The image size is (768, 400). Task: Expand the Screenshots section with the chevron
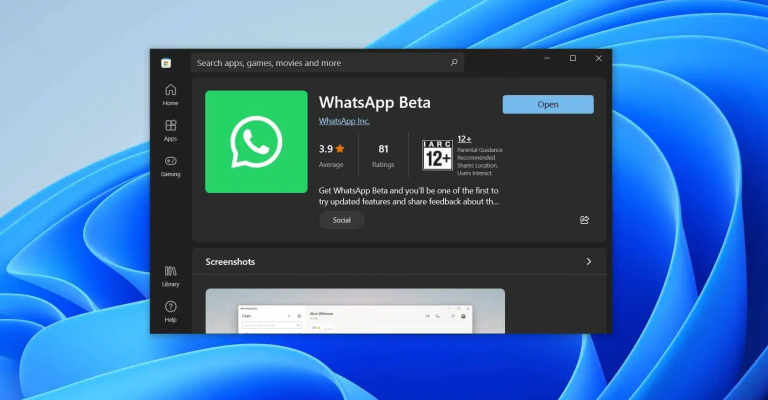[588, 262]
